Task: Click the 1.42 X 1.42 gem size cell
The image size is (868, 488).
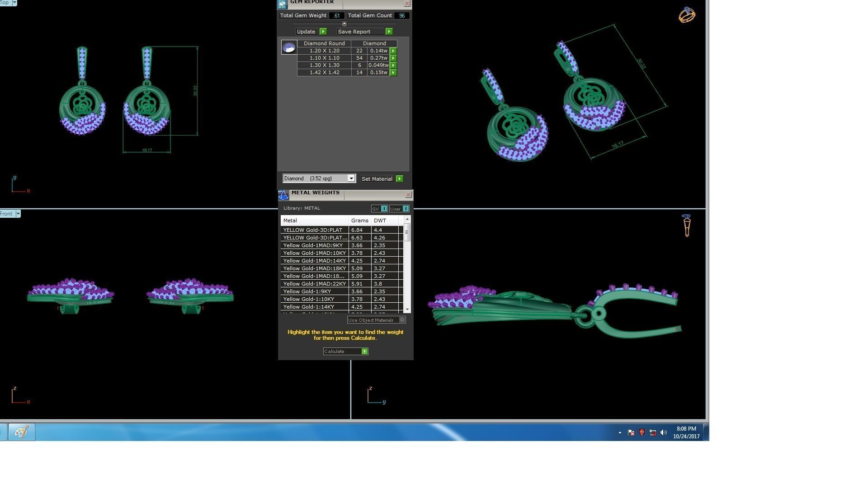Action: (x=324, y=73)
